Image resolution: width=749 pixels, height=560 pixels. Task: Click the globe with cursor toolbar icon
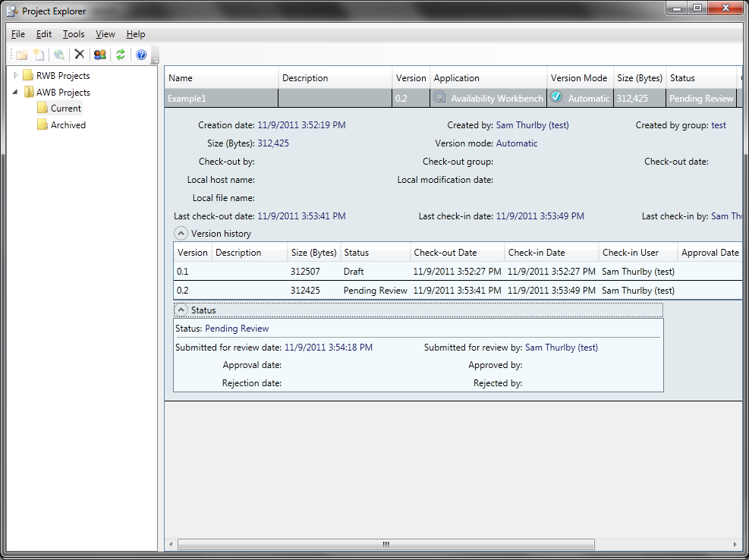[x=58, y=55]
